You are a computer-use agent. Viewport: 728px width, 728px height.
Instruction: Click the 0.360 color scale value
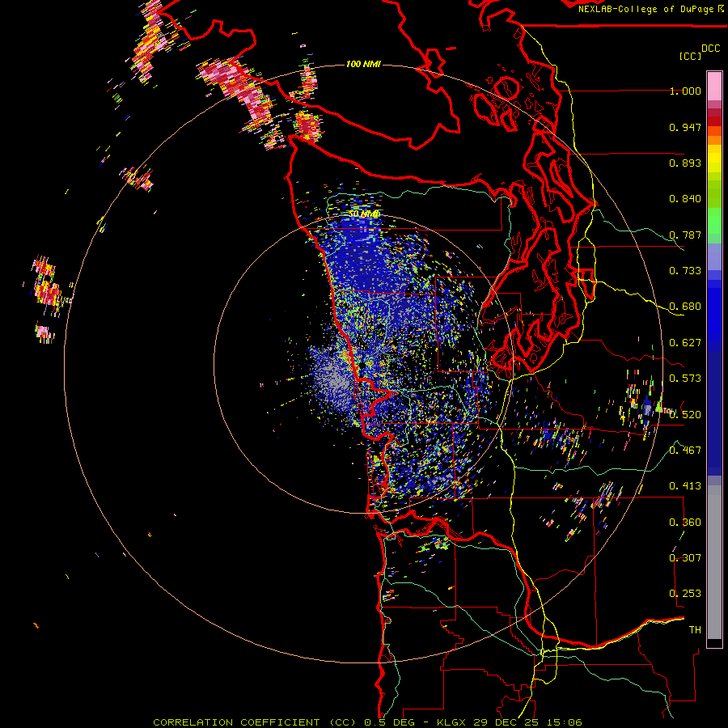[x=685, y=523]
